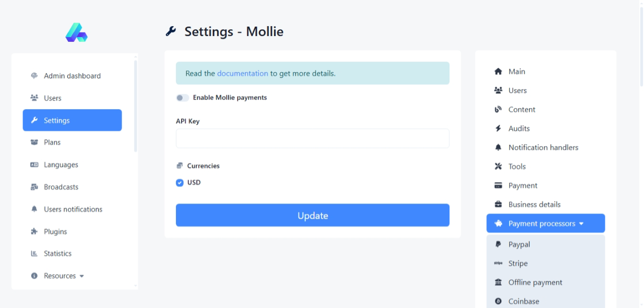Click the Plugins puzzle piece icon
The height and width of the screenshot is (308, 644).
[34, 231]
